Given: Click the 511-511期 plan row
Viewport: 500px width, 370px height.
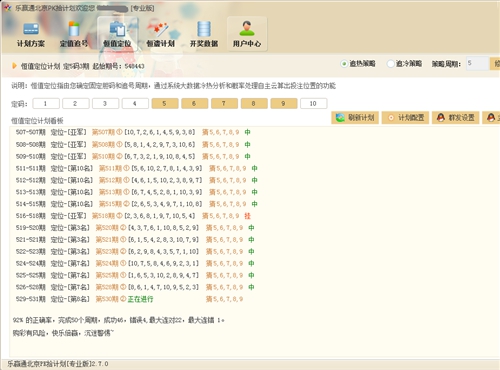Looking at the screenshot, I should (137, 168).
